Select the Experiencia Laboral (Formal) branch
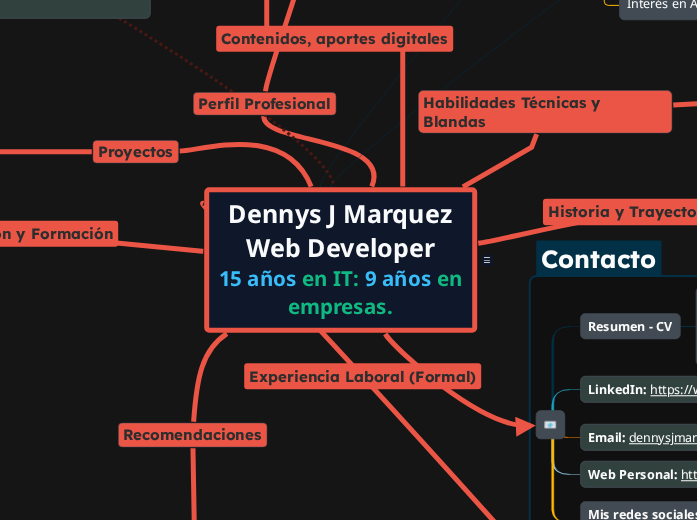The width and height of the screenshot is (697, 520). (362, 377)
